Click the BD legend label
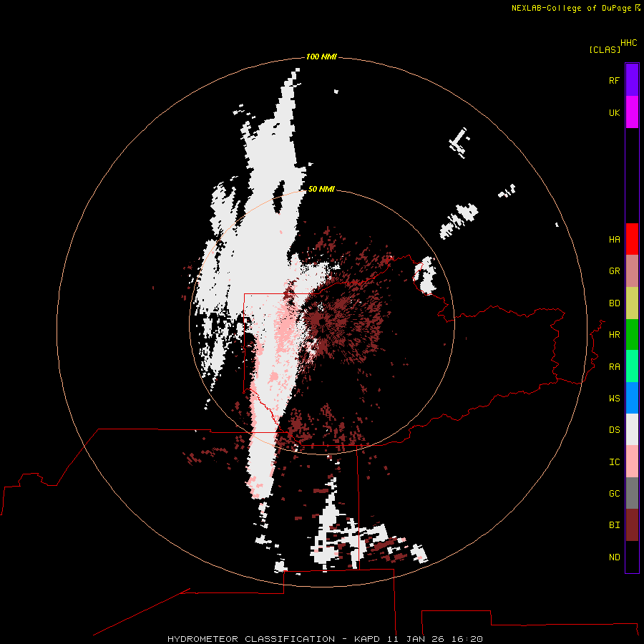Viewport: 644px width, 644px height. [x=614, y=303]
